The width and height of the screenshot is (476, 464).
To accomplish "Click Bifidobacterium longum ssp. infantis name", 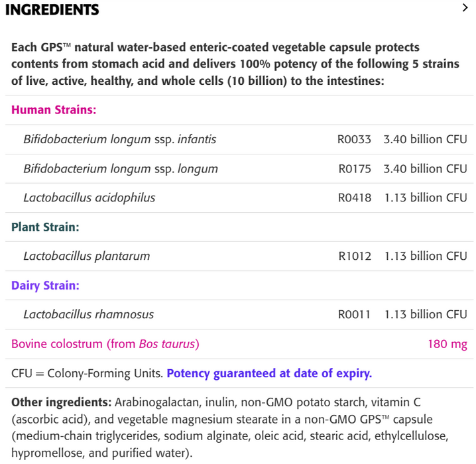I will (x=119, y=139).
